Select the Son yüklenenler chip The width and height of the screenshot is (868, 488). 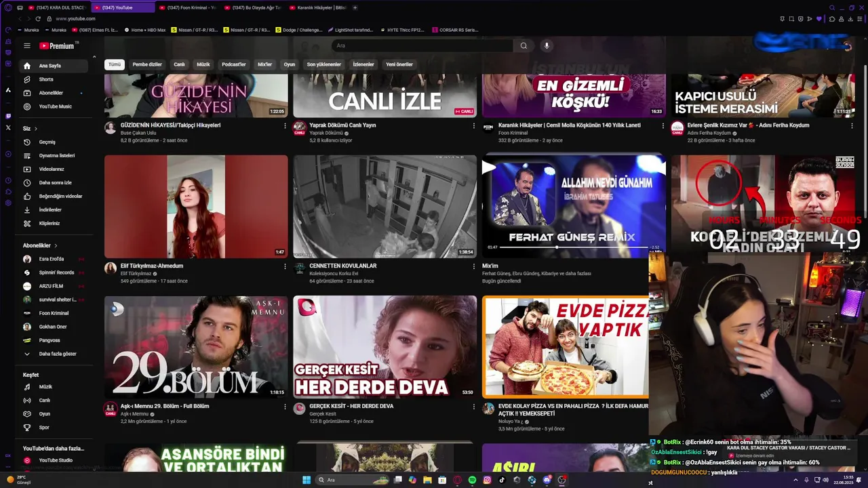coord(323,64)
